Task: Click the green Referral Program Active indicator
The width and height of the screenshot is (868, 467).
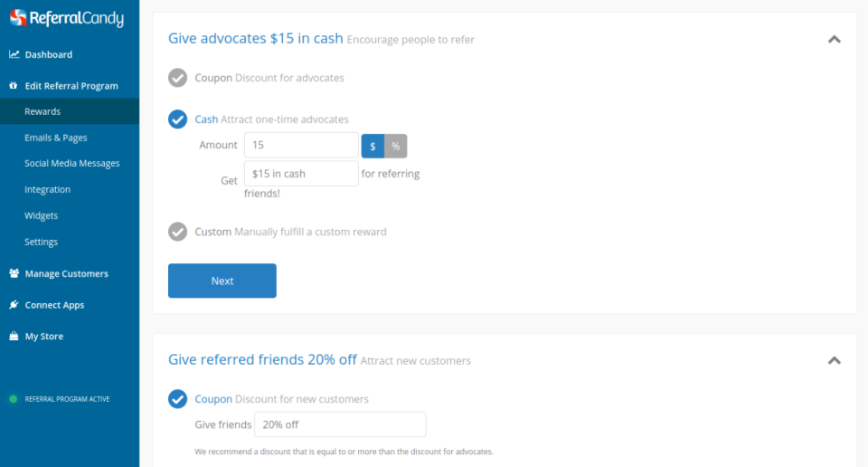Action: coord(13,399)
